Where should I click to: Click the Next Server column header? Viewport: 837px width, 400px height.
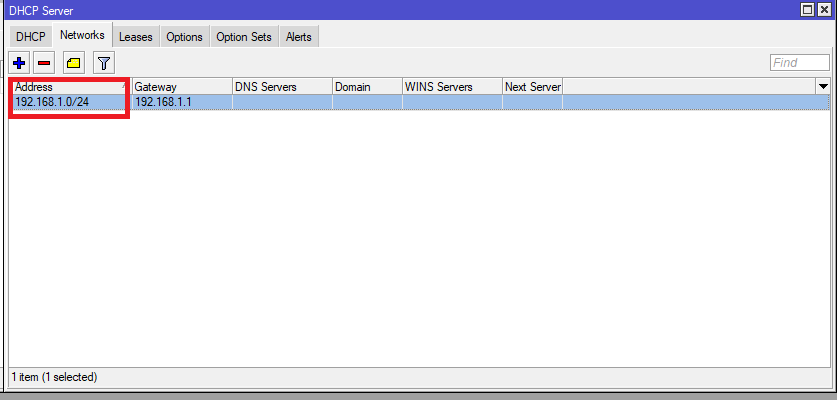(532, 87)
